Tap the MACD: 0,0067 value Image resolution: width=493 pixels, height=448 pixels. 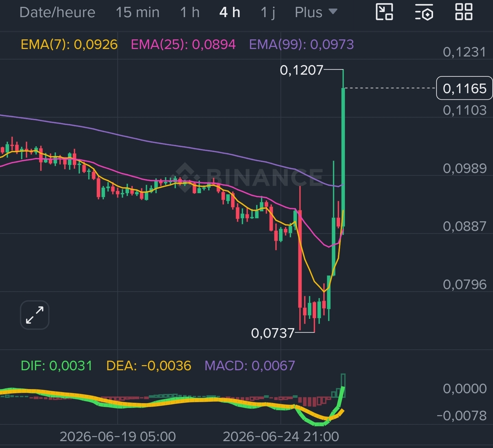pyautogui.click(x=250, y=366)
